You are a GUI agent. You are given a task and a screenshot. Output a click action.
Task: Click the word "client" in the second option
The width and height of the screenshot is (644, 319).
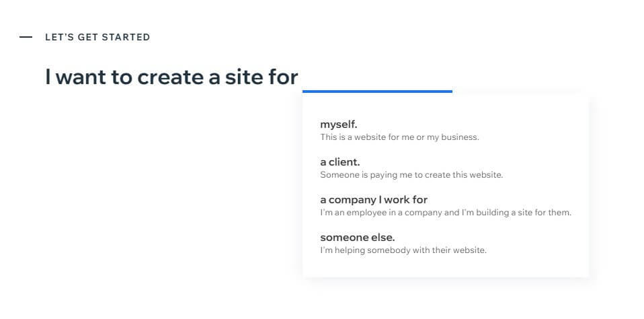[344, 162]
